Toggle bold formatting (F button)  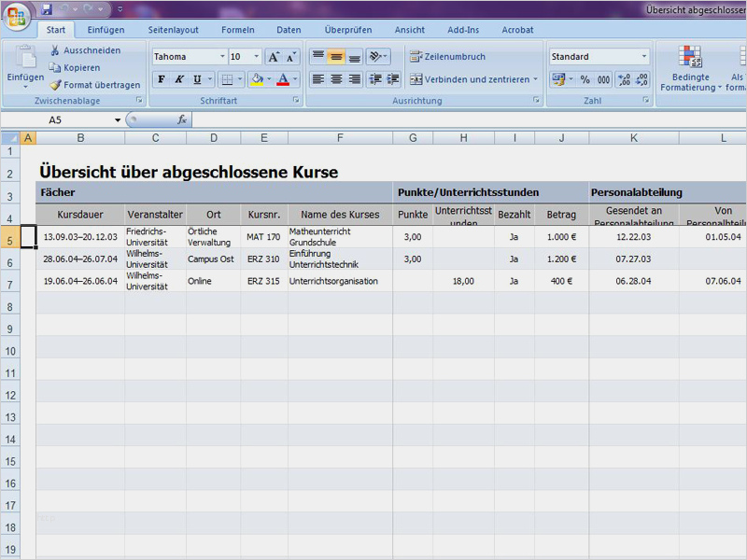[x=162, y=80]
